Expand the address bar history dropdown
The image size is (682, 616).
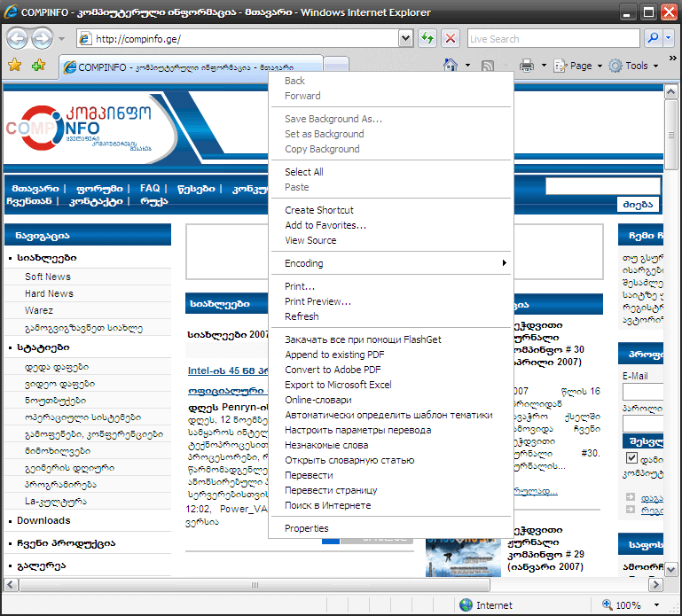click(405, 39)
